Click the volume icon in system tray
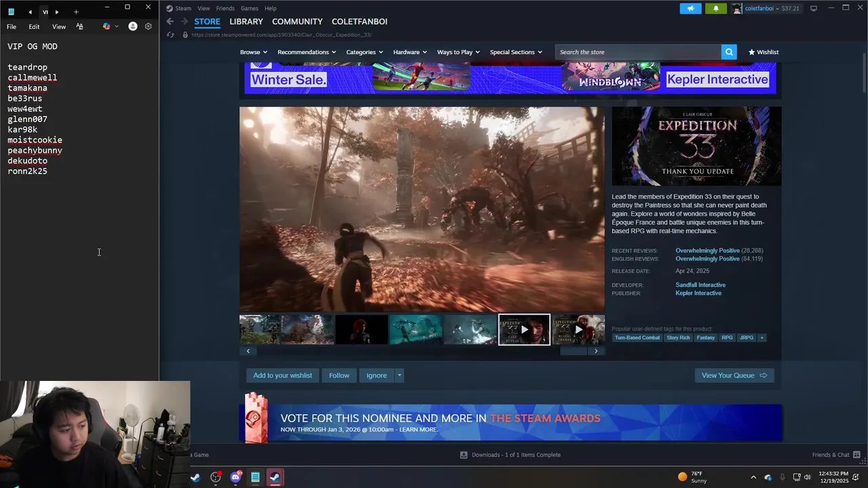 tap(807, 477)
